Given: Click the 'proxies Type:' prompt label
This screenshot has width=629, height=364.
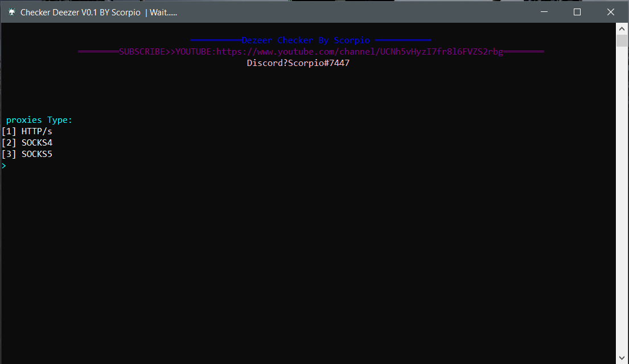Looking at the screenshot, I should tap(39, 120).
